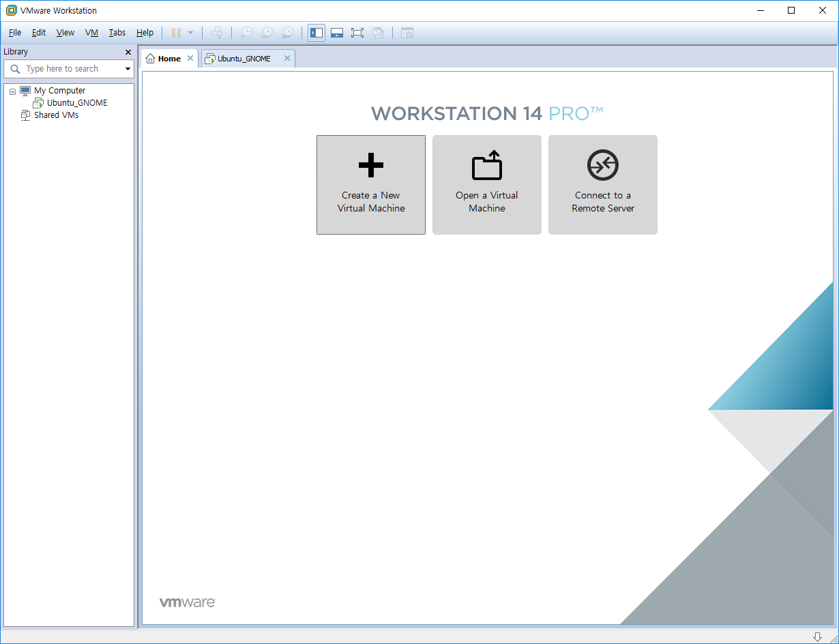
Task: Click the Create a New Virtual Machine tile
Action: tap(371, 185)
